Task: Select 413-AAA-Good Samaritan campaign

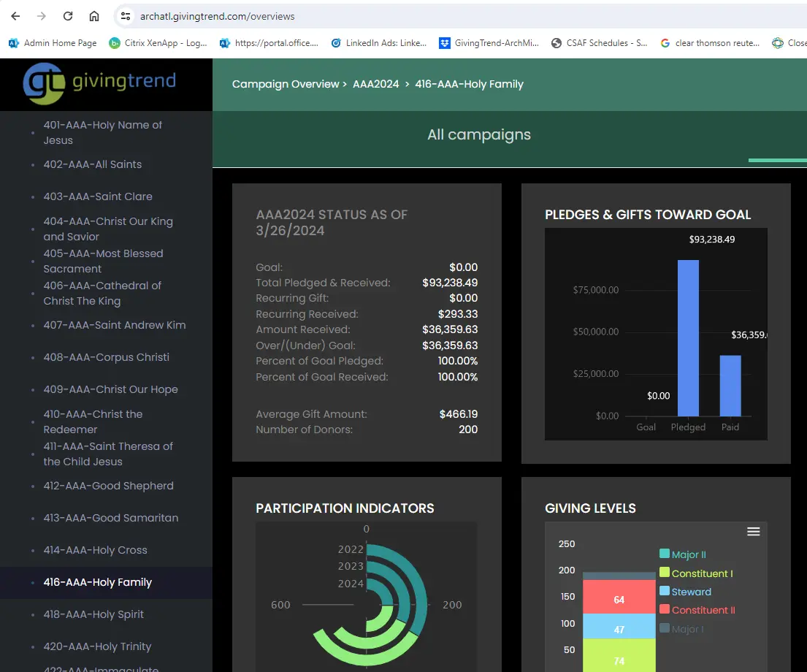Action: pyautogui.click(x=110, y=518)
